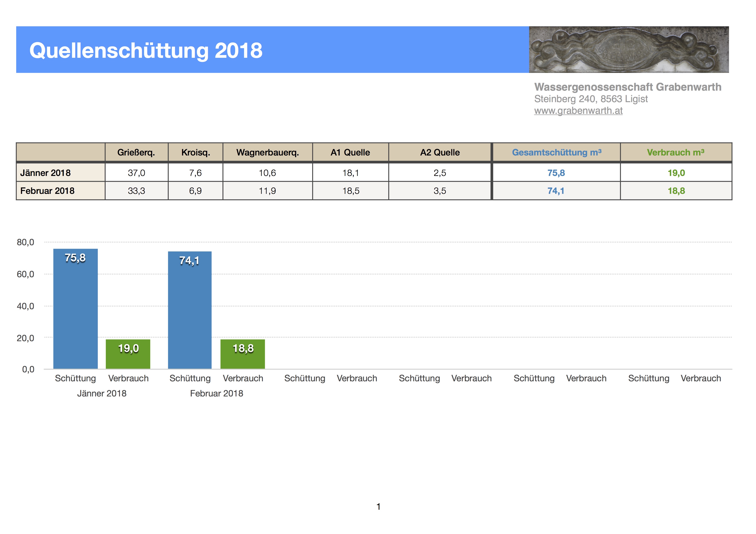Click the green 18,8 chart bar
This screenshot has height=534, width=756.
click(242, 354)
